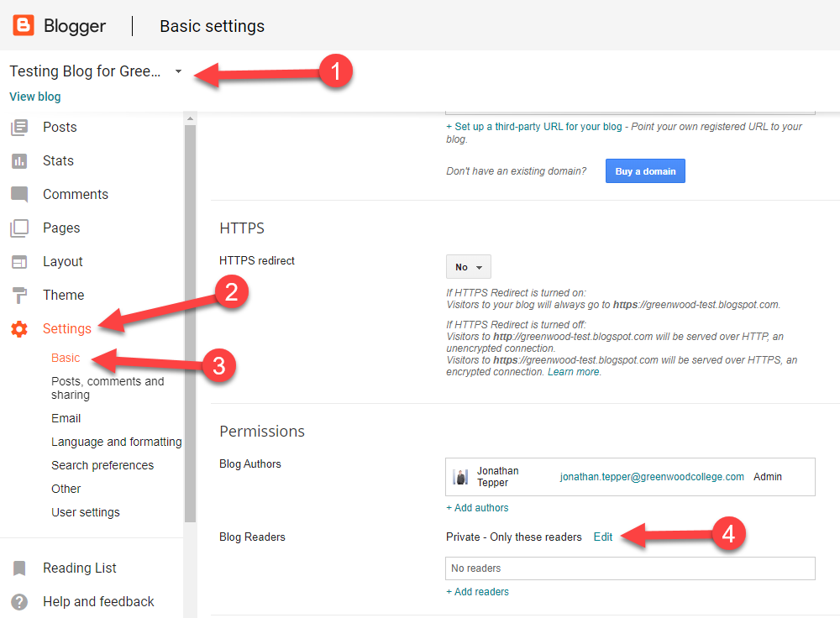Click the jonathan.tepper@greenwoodcollege.com email link
840x618 pixels.
pos(652,477)
